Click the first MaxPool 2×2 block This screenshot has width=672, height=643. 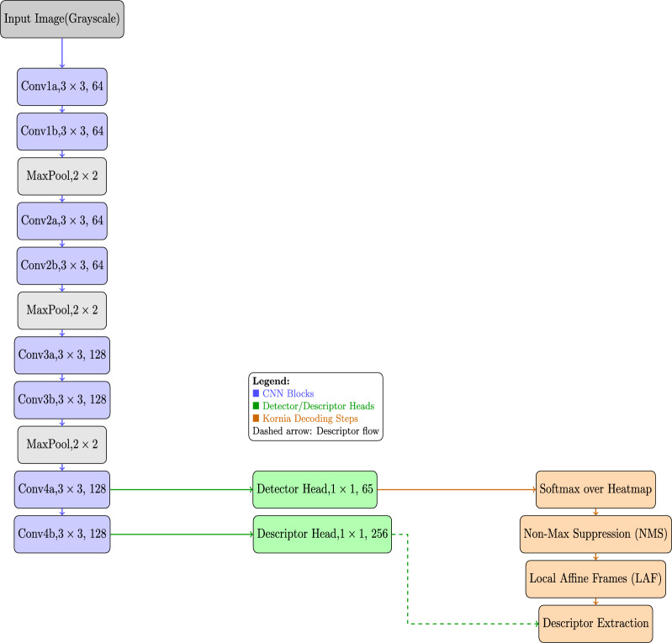(x=62, y=176)
